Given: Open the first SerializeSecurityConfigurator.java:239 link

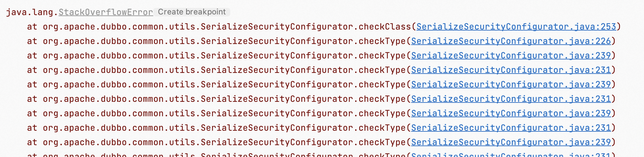Looking at the screenshot, I should pyautogui.click(x=511, y=56).
